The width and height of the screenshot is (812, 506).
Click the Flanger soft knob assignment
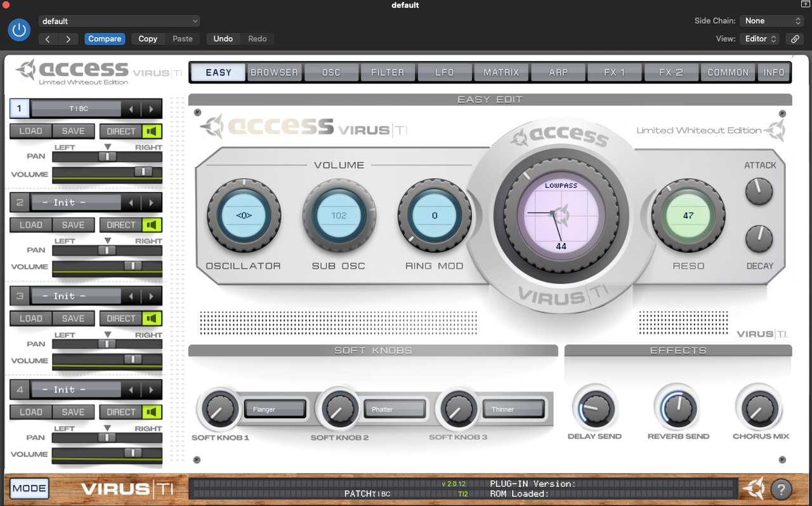275,409
